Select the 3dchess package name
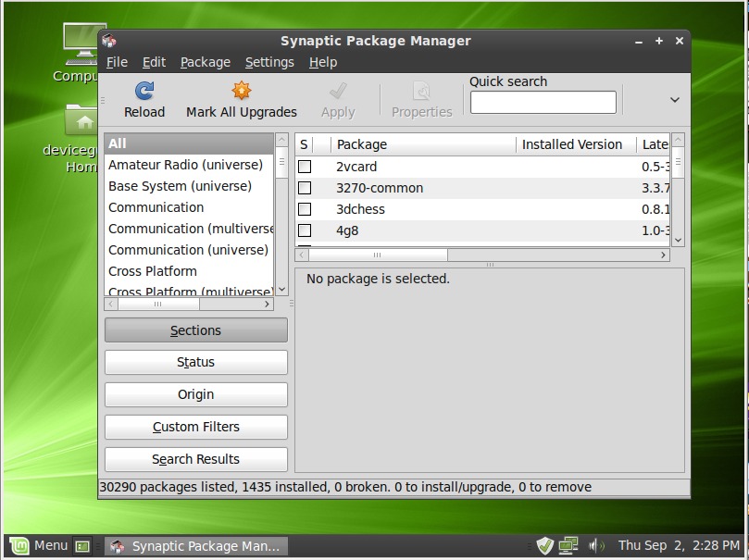Screen dimensions: 749x560 [x=360, y=209]
